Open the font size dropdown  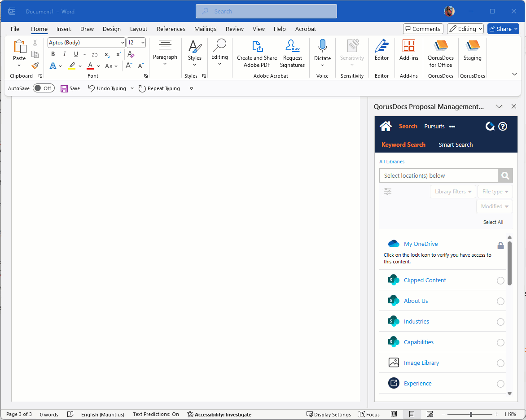point(143,43)
